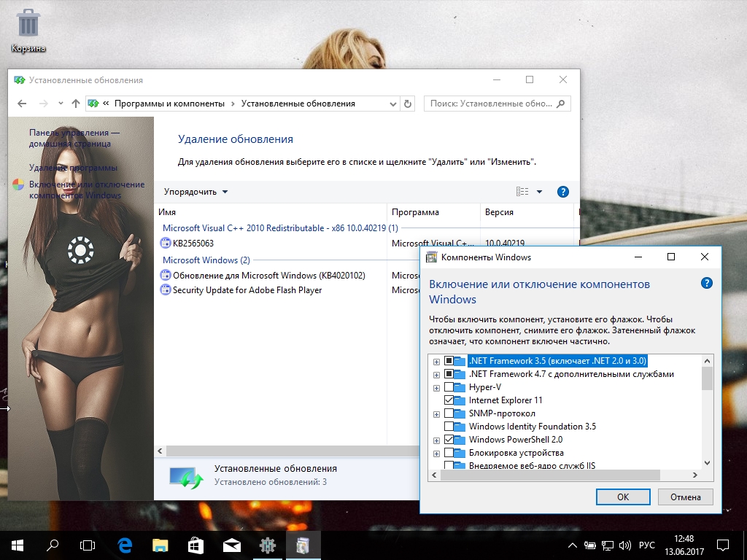Screen dimensions: 747x560
Task: Click Программы и компоненты breadcrumb
Action: pyautogui.click(x=169, y=104)
